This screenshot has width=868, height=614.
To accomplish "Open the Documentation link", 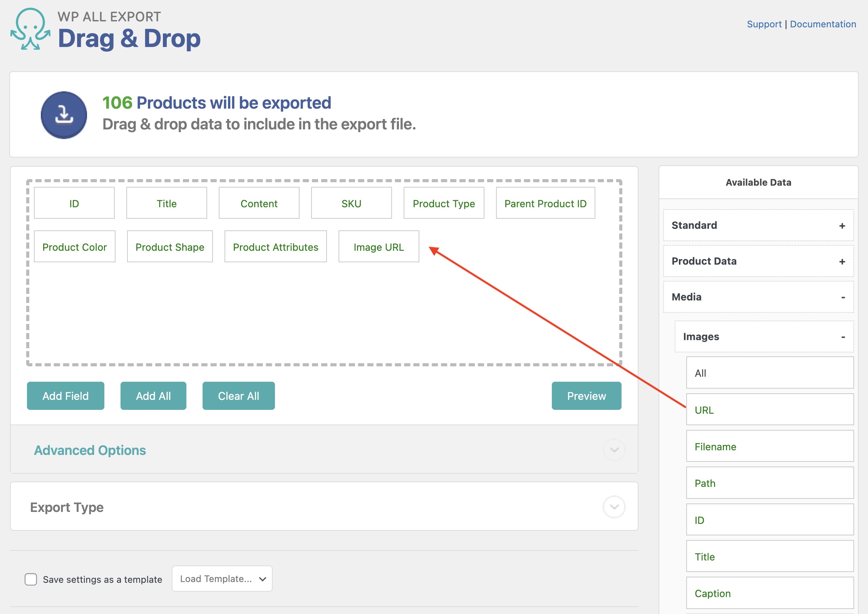I will click(823, 24).
